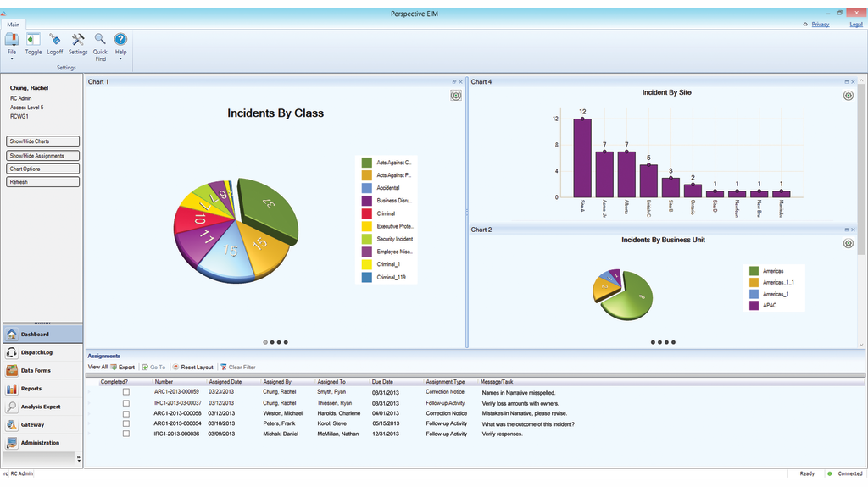Tick Completed checkbox for IRC1-2013-03-00037 row
Image resolution: width=868 pixels, height=487 pixels.
[x=126, y=403]
